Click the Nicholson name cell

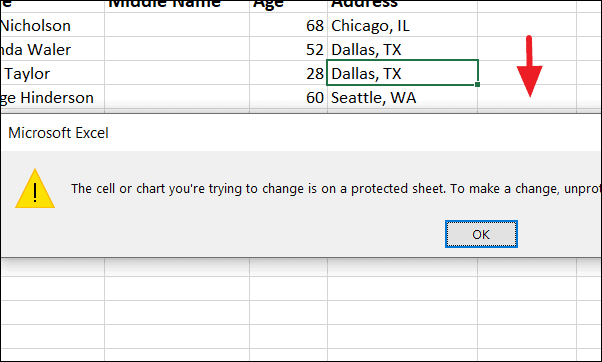(x=52, y=25)
